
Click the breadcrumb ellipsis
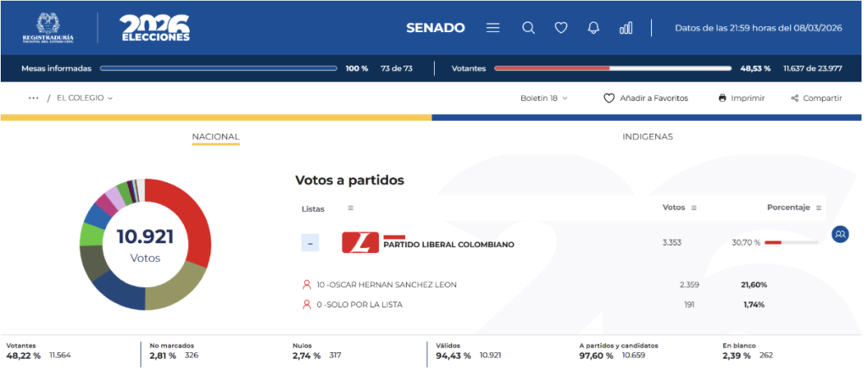coord(34,98)
